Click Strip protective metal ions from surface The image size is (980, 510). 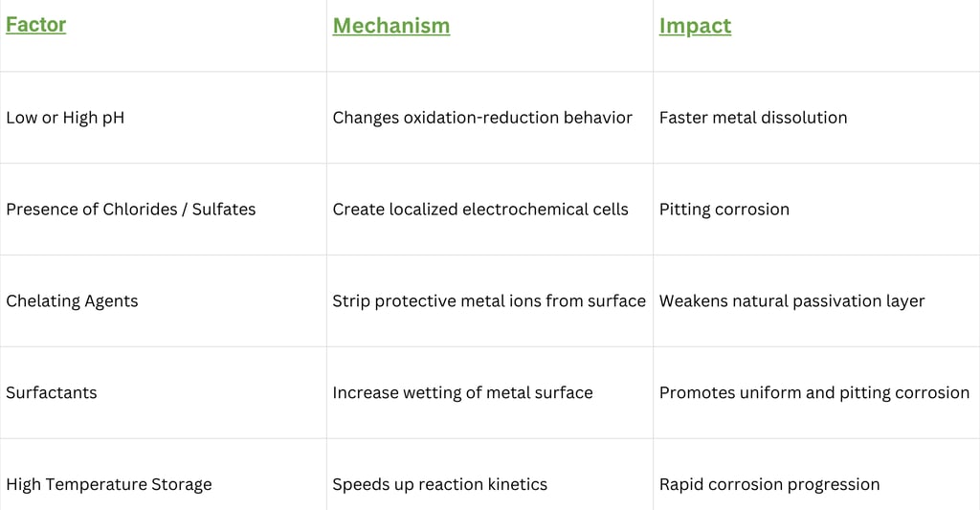tap(489, 301)
